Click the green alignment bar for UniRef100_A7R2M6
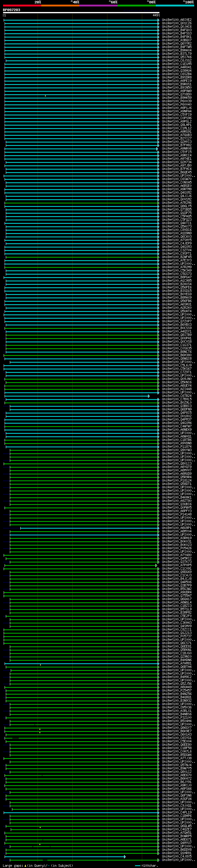 point(82,203)
